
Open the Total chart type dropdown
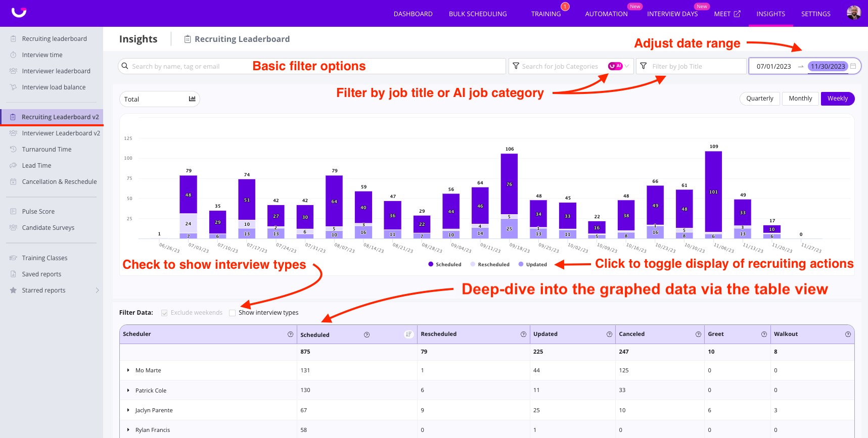[x=160, y=99]
